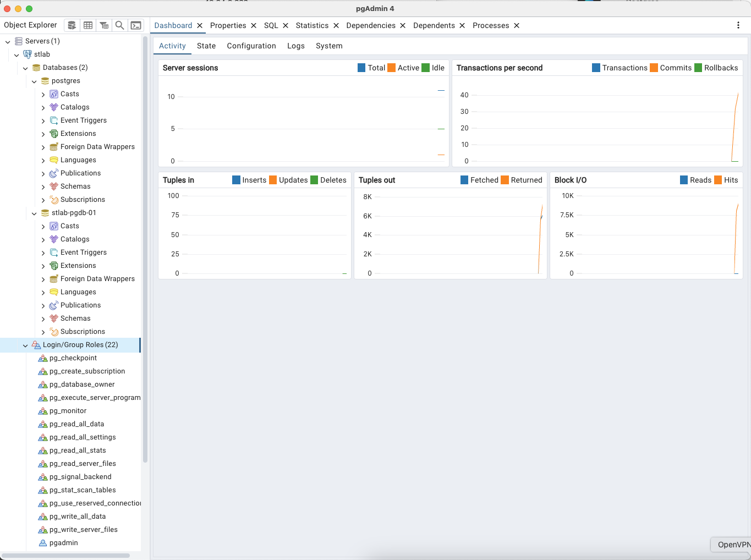Switch to the SQL tab
Screen dimensions: 751x560
271,26
